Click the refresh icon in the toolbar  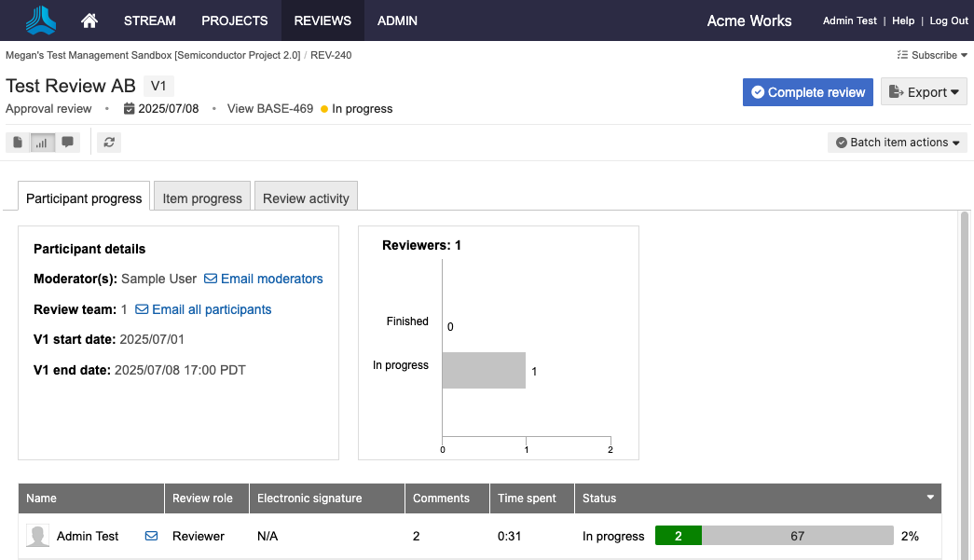click(x=109, y=143)
